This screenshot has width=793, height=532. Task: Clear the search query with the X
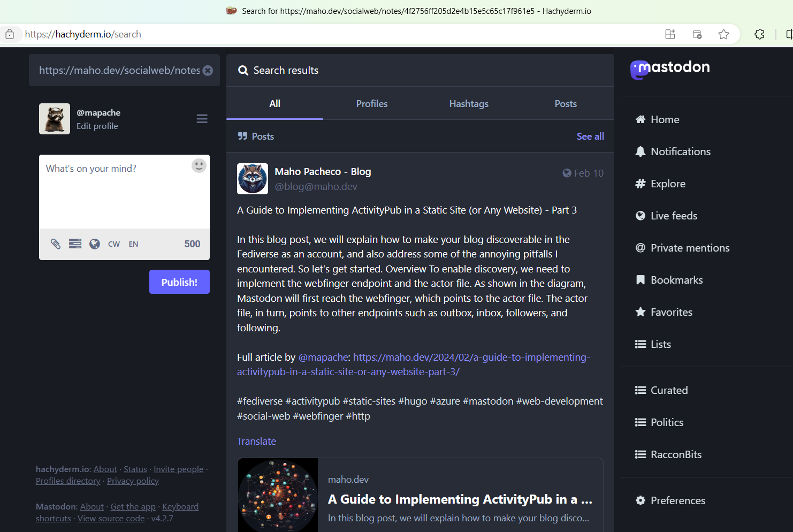208,70
